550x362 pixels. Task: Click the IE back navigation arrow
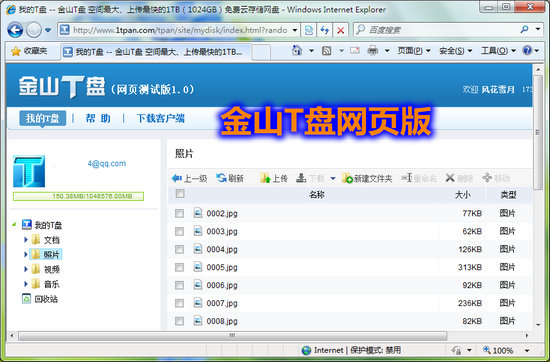click(x=15, y=30)
